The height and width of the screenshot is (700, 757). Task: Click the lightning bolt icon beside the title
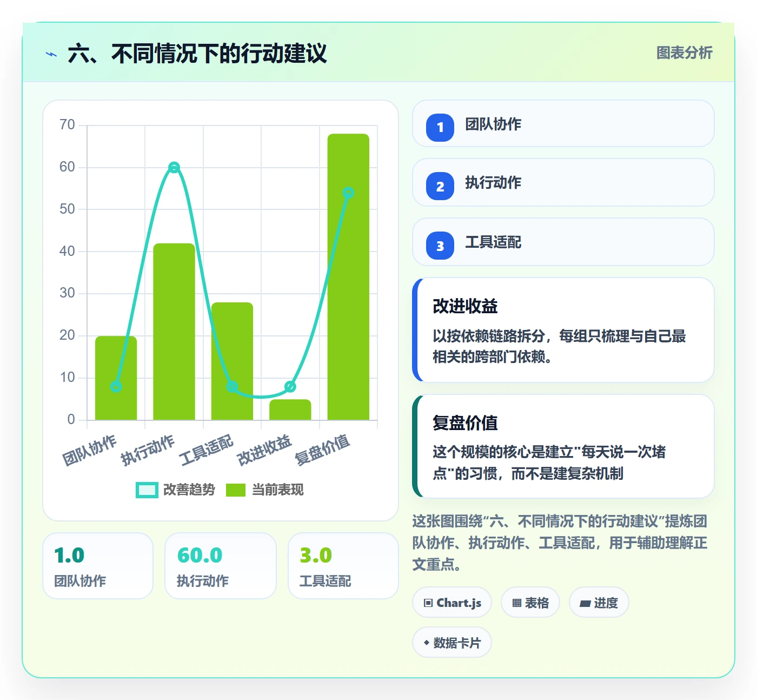[51, 54]
